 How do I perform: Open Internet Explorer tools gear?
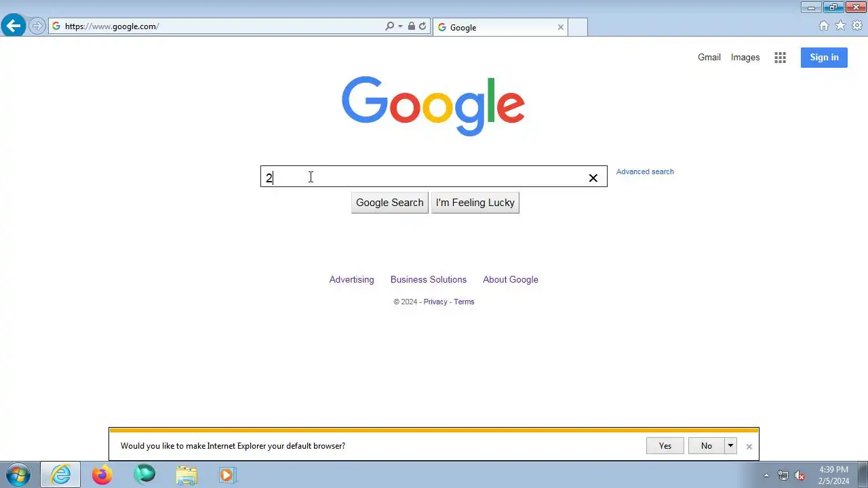click(857, 26)
